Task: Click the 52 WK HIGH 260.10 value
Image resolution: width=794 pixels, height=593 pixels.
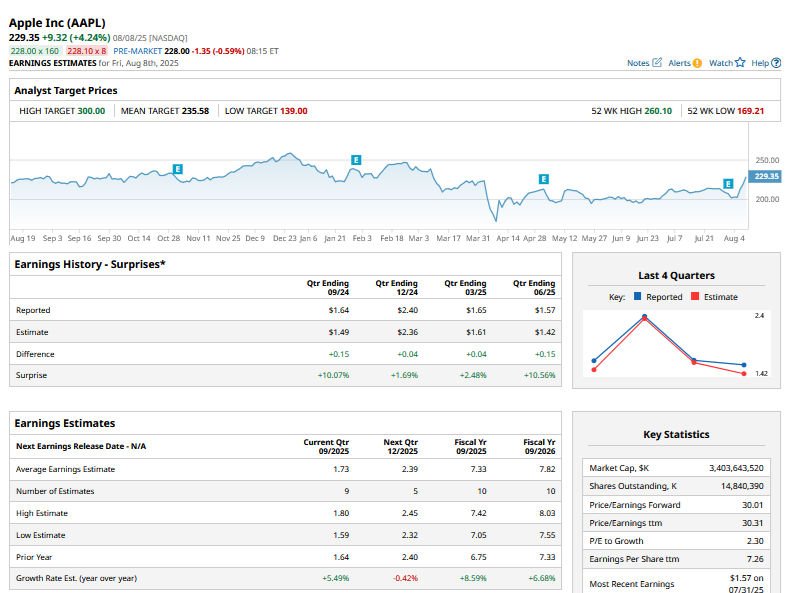Action: [x=658, y=111]
